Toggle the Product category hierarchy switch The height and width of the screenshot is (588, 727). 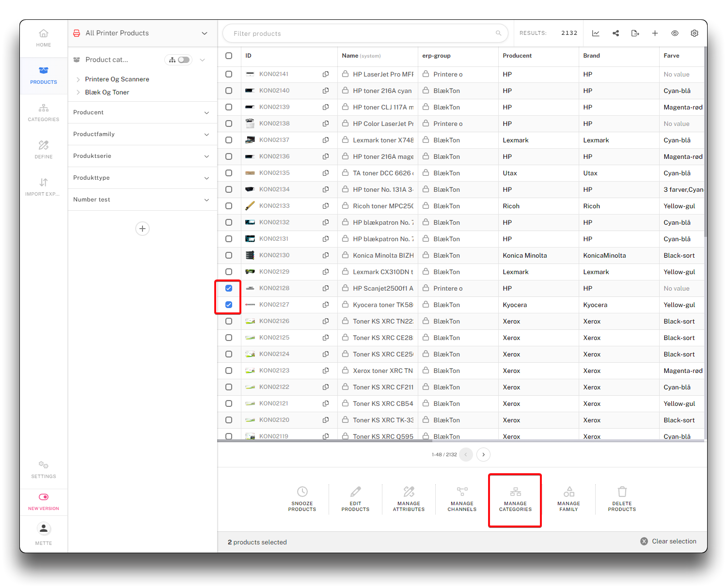tap(183, 60)
